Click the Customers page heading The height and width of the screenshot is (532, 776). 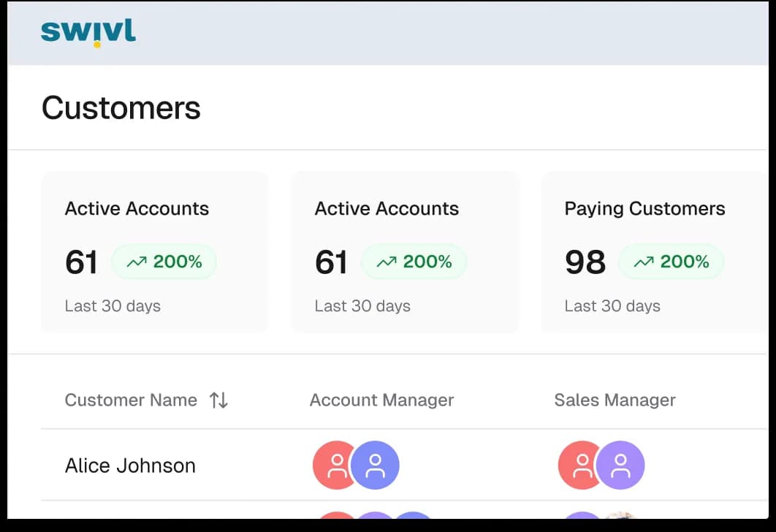(121, 108)
